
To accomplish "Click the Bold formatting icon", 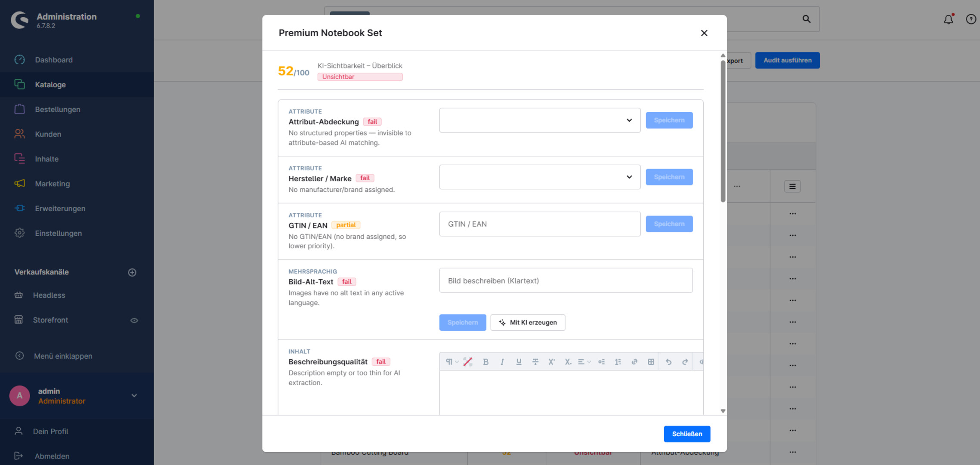I will coord(485,362).
